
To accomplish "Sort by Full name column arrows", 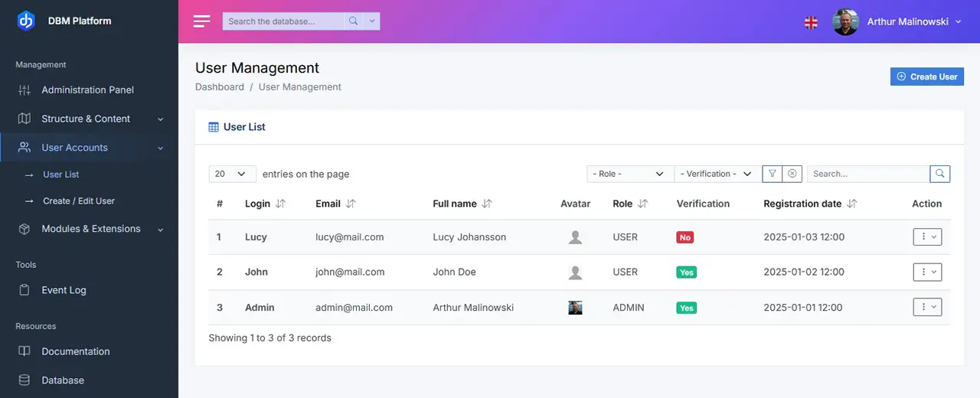I will (487, 204).
